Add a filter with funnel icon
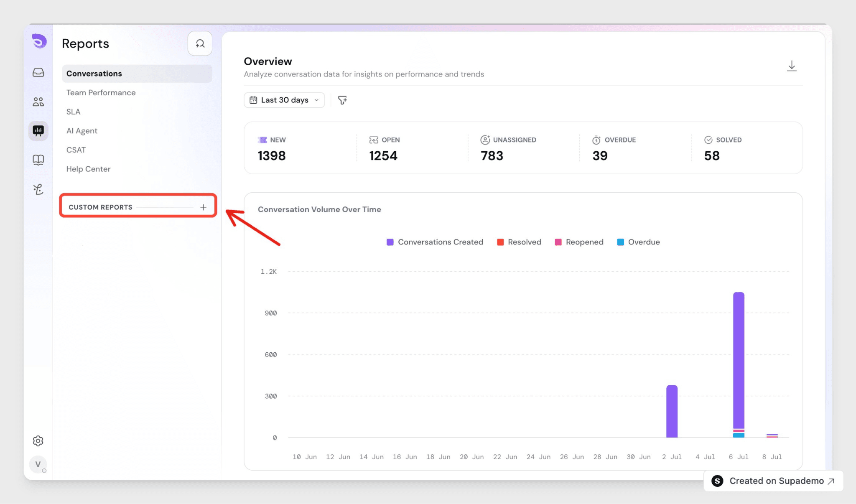 point(342,100)
